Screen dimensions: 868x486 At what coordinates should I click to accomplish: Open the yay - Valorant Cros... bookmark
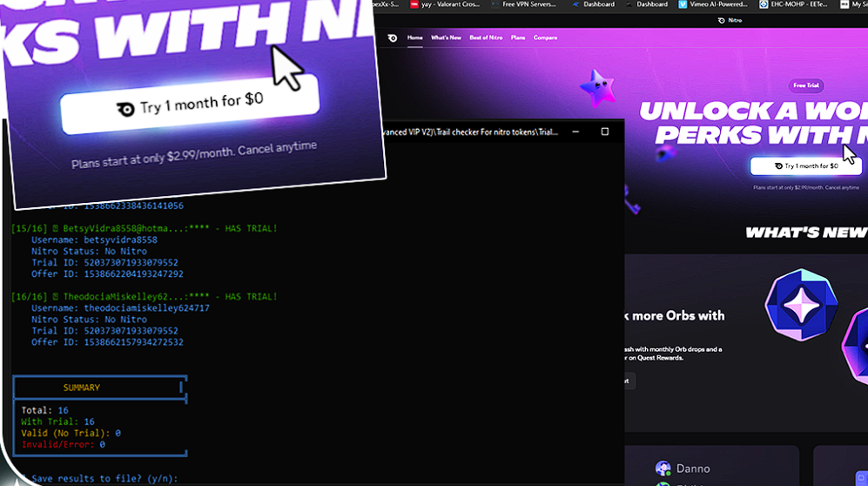tap(445, 4)
